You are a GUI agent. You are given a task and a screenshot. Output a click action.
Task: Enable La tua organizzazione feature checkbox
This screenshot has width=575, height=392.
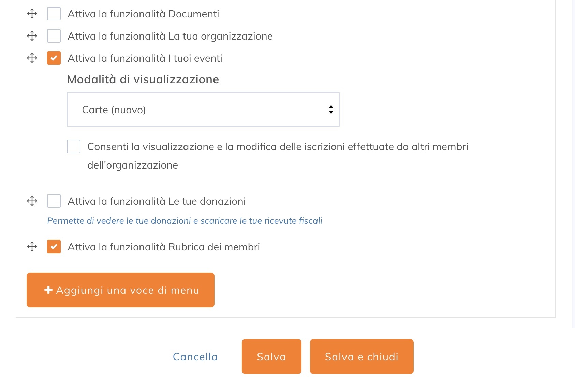[x=54, y=36]
